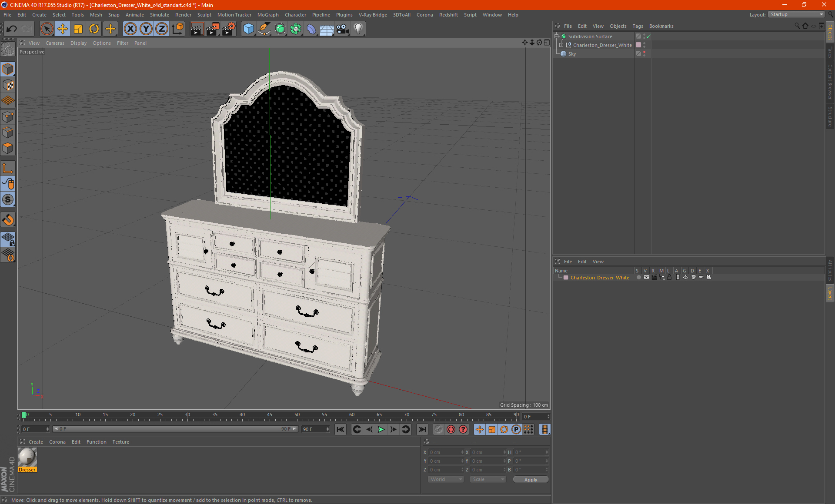The width and height of the screenshot is (835, 504).
Task: Toggle layer view eye for Charleston_Dresser_White
Action: [x=646, y=277]
